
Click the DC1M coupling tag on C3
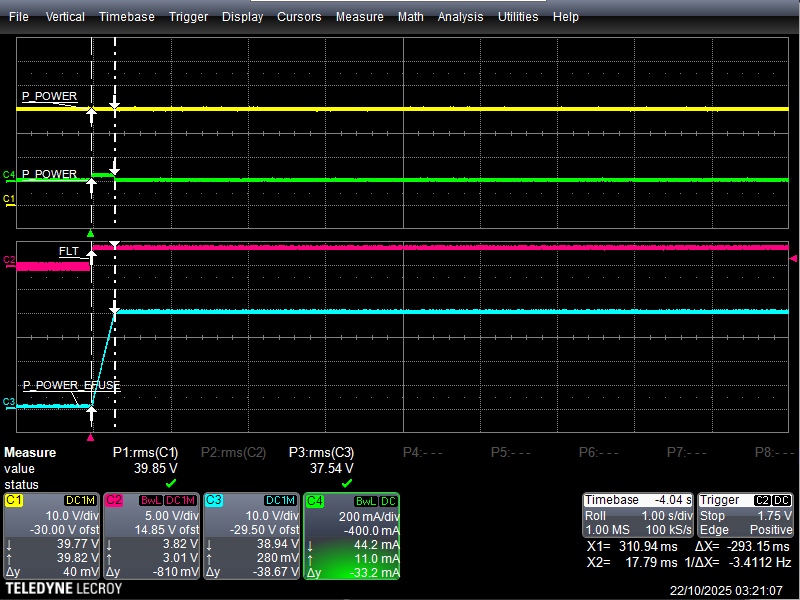(x=281, y=501)
